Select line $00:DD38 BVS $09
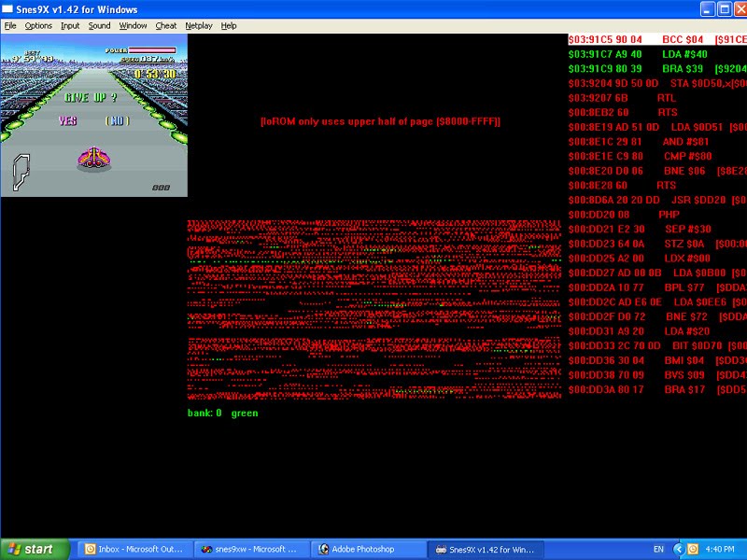The image size is (747, 560). (657, 375)
